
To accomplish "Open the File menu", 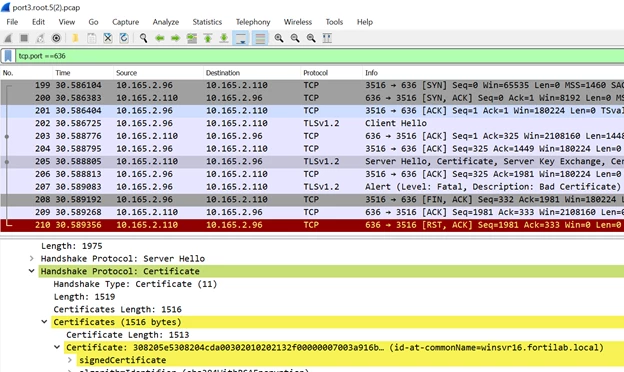I will click(x=12, y=22).
